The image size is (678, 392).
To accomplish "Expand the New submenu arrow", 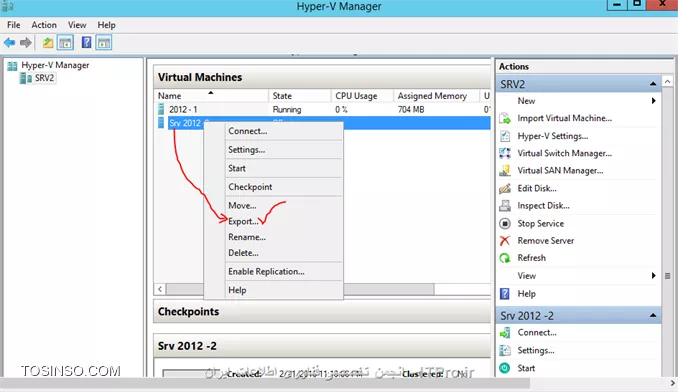I will tap(653, 101).
